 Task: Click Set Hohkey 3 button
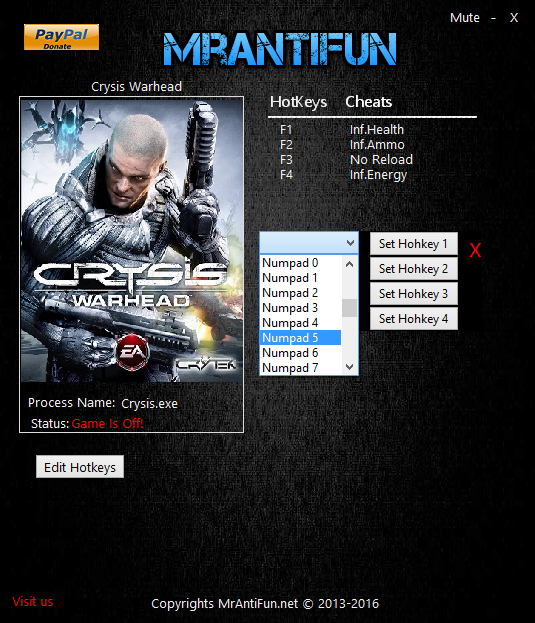pyautogui.click(x=413, y=294)
